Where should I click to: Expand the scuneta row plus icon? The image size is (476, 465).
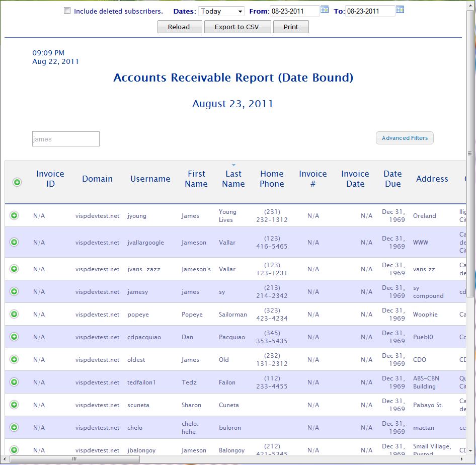pos(14,405)
